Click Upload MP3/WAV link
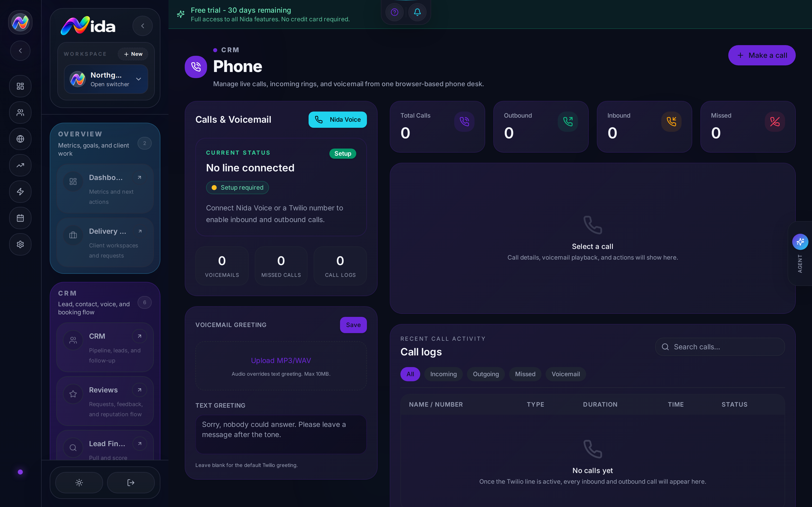This screenshot has height=507, width=812. (281, 360)
